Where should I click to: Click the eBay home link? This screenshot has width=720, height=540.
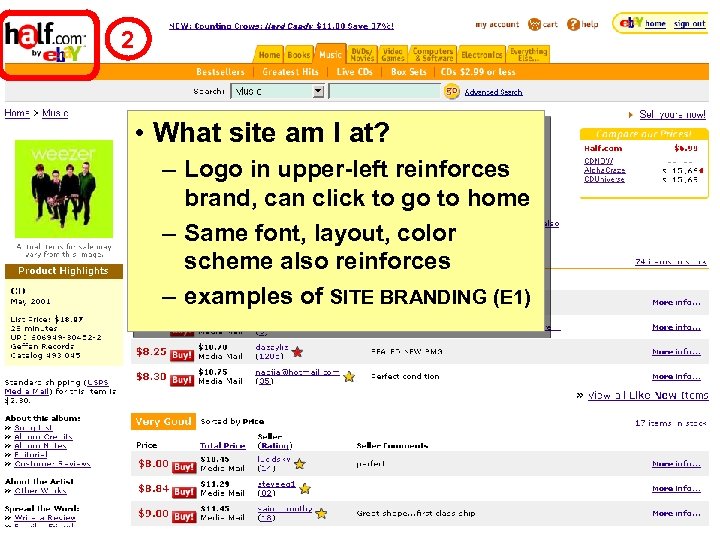click(x=655, y=23)
